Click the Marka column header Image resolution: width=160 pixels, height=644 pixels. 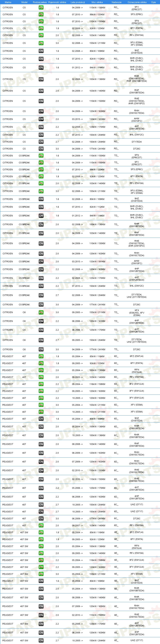[x=8, y=2]
